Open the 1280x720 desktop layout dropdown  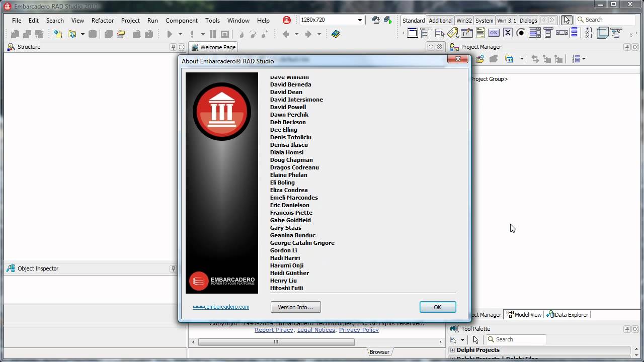tap(360, 20)
